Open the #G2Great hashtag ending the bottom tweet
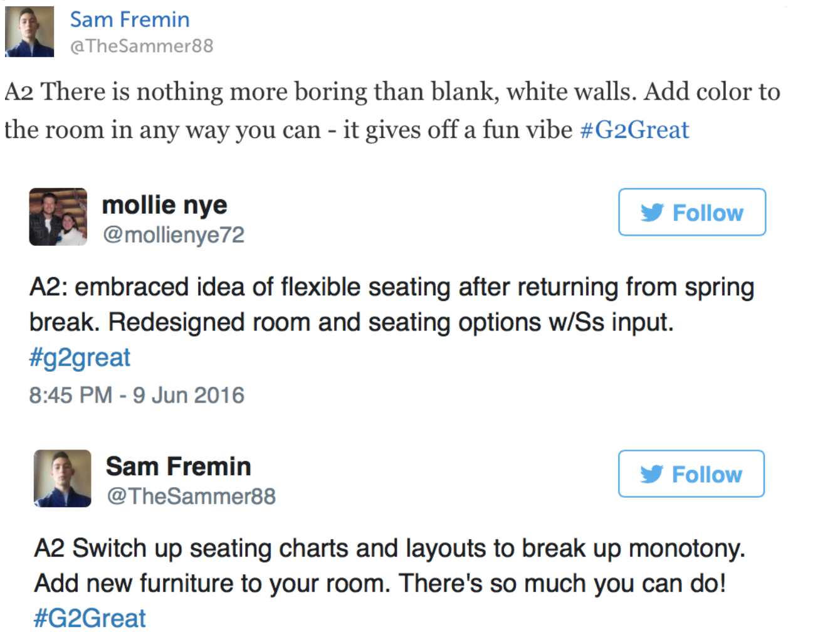Image resolution: width=840 pixels, height=637 pixels. (90, 618)
